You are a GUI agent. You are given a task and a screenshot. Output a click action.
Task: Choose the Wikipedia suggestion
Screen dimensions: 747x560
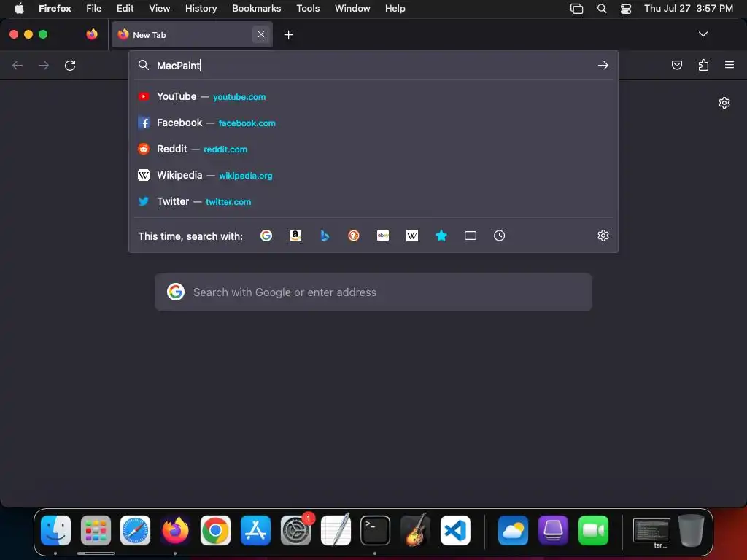pos(373,175)
